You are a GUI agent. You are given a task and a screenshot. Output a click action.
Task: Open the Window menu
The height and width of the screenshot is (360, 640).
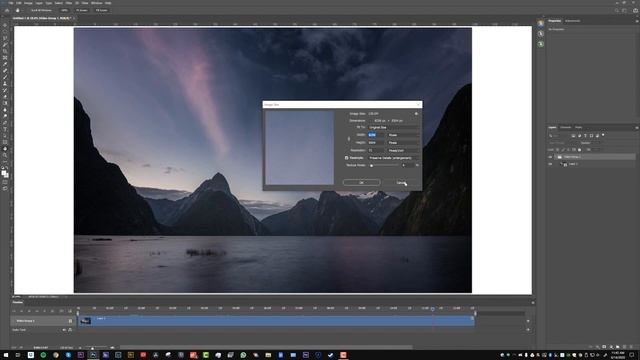point(96,3)
